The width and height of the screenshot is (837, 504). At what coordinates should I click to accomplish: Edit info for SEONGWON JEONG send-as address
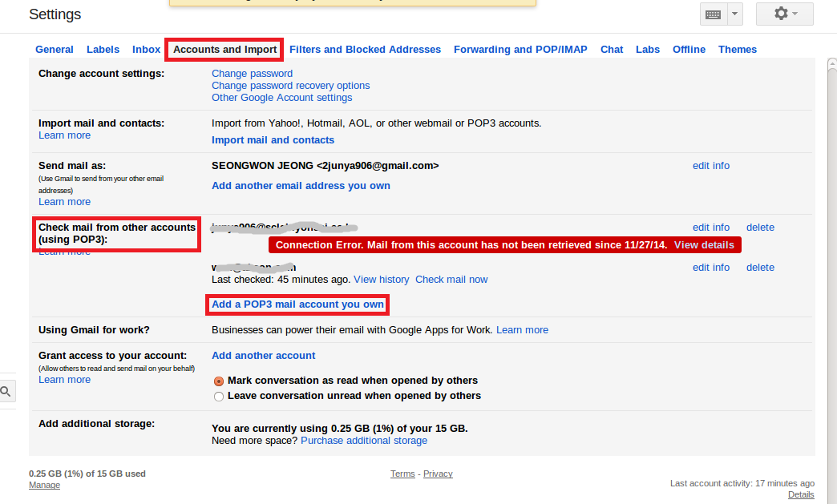point(711,166)
